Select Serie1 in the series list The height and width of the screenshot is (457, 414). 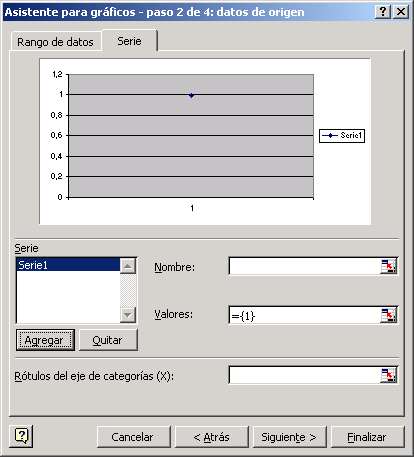68,265
